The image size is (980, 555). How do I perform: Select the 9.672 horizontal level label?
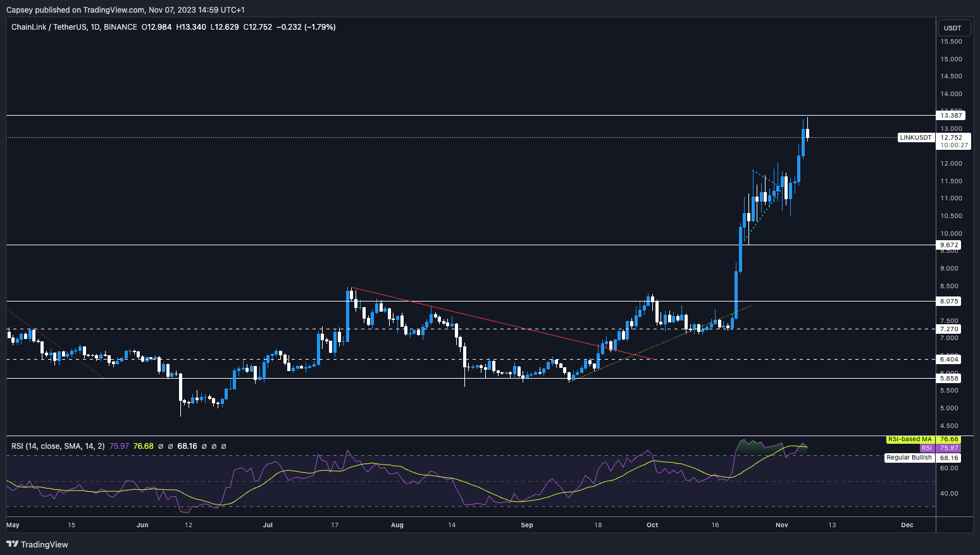coord(950,245)
